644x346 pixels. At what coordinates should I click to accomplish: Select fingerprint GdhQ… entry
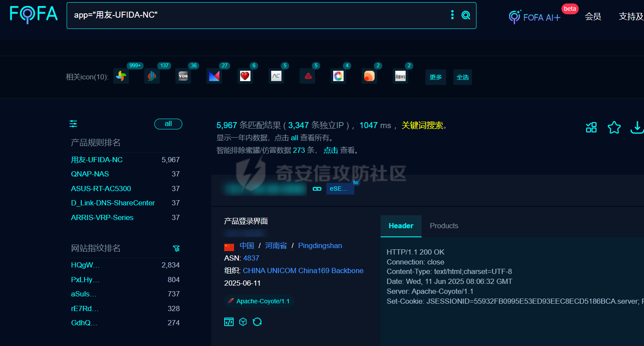tap(84, 323)
